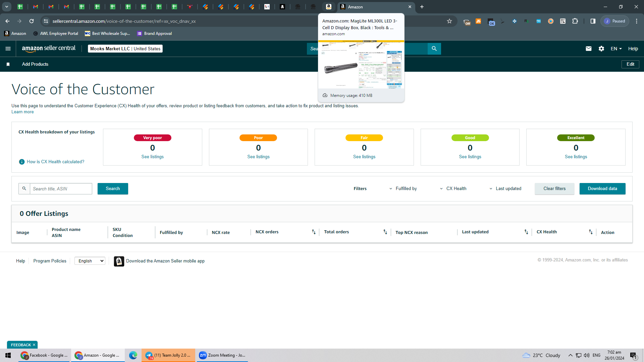Viewport: 644px width, 362px height.
Task: Open Learn more link
Action: coord(22,112)
